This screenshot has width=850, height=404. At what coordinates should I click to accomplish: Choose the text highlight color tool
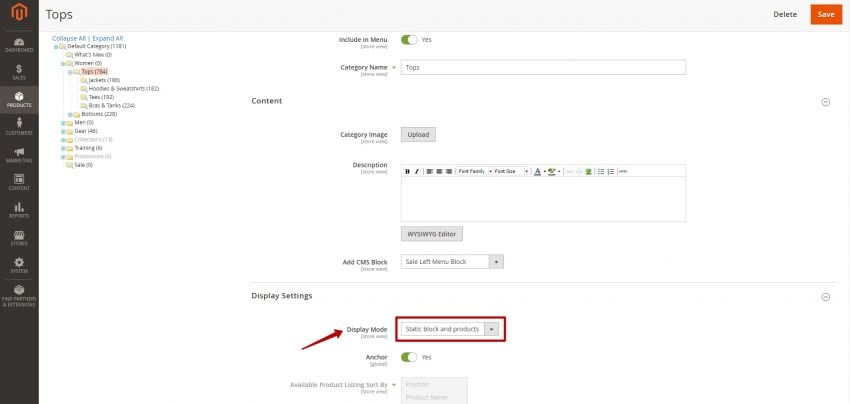[552, 171]
